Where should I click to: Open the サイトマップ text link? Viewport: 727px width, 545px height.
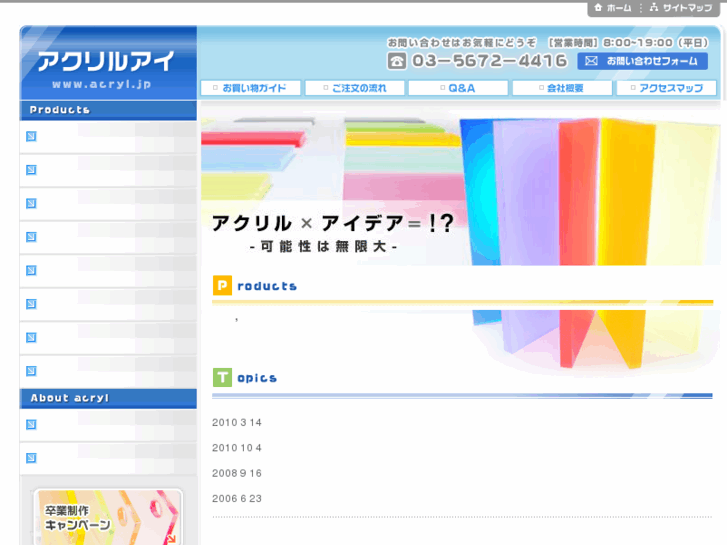(x=688, y=8)
